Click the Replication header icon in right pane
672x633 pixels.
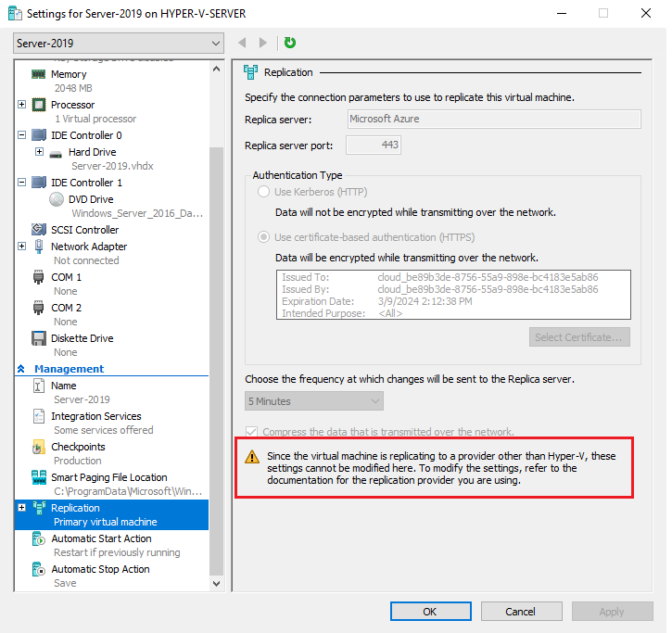(x=250, y=72)
